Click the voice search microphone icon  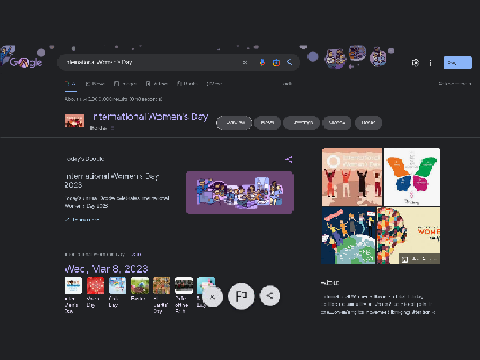[x=262, y=62]
